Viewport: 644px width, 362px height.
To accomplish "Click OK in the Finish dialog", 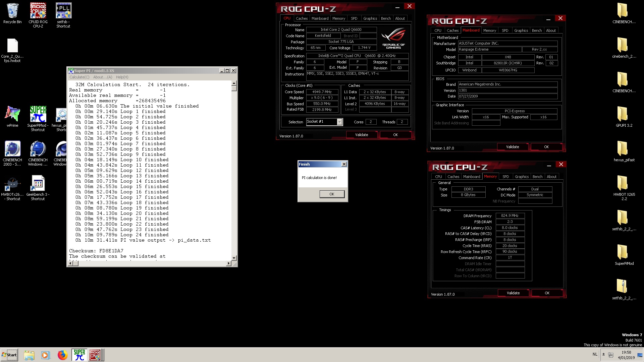I will coord(332,194).
